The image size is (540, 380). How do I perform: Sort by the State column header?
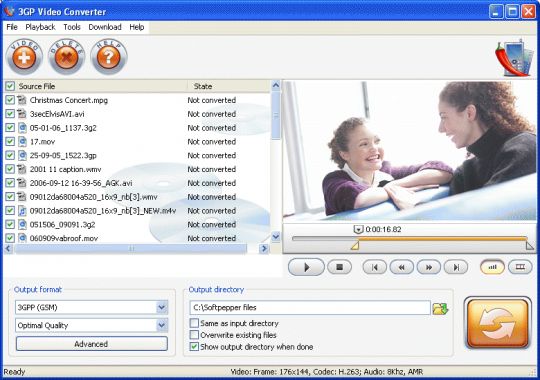pyautogui.click(x=203, y=86)
